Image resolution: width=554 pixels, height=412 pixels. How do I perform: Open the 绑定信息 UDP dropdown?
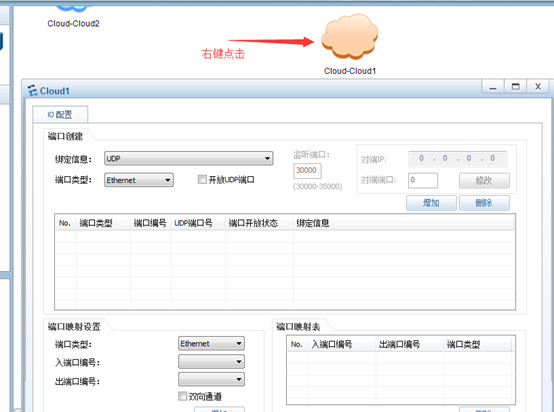(x=189, y=158)
